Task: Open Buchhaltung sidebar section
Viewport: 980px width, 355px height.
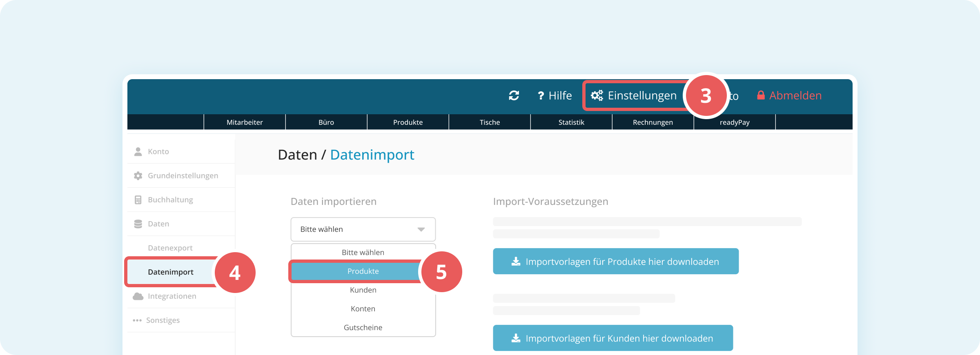Action: 181,200
